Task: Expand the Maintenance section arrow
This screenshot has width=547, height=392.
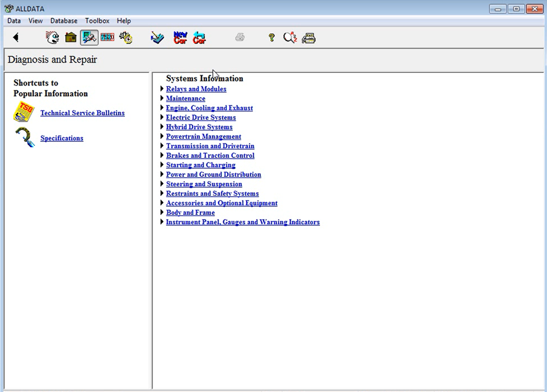Action: pyautogui.click(x=162, y=98)
